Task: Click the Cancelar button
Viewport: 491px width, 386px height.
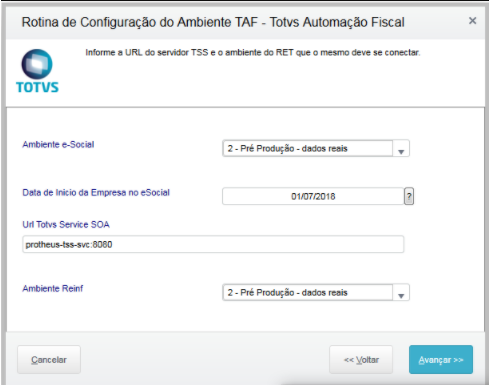Action: pyautogui.click(x=49, y=359)
